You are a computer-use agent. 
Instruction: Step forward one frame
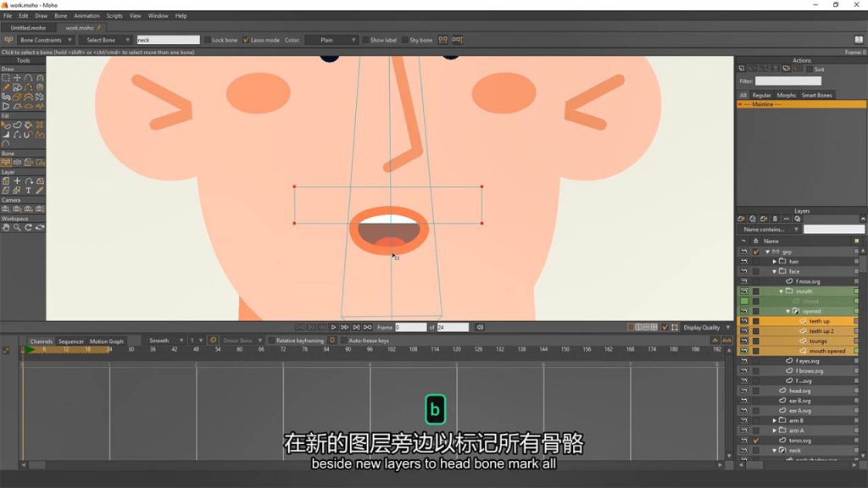pos(344,328)
